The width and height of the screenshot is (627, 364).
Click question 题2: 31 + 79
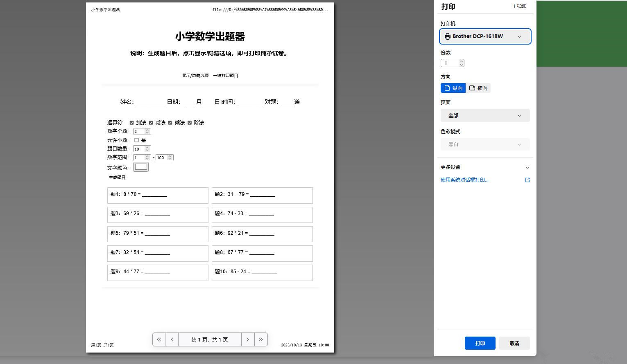pos(262,195)
